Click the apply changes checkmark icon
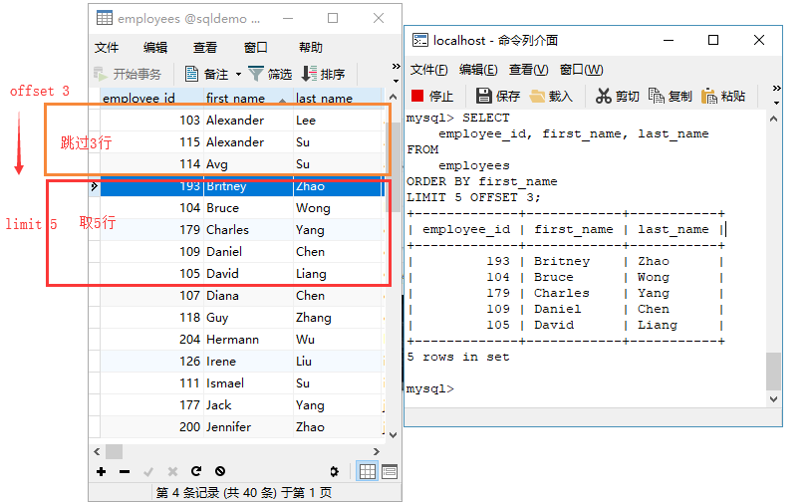The width and height of the screenshot is (812, 504). pyautogui.click(x=148, y=471)
